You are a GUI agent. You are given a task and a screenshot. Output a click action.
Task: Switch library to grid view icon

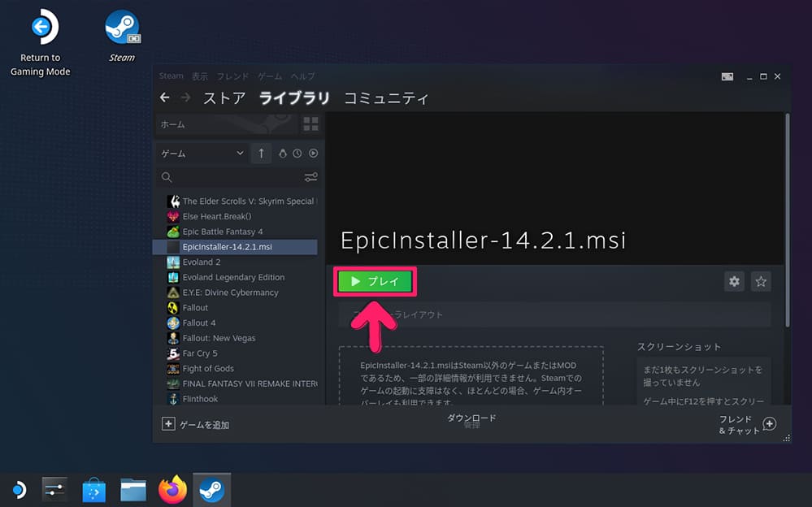(x=310, y=123)
